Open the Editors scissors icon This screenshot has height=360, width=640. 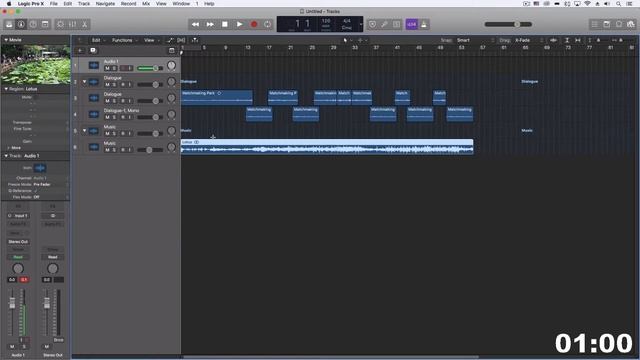tap(84, 24)
